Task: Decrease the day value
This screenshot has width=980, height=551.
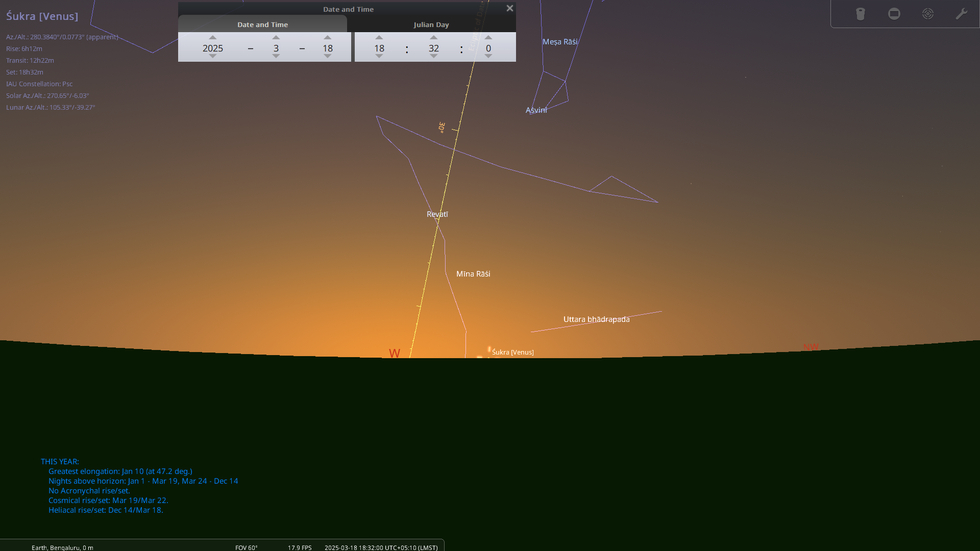Action: (327, 57)
